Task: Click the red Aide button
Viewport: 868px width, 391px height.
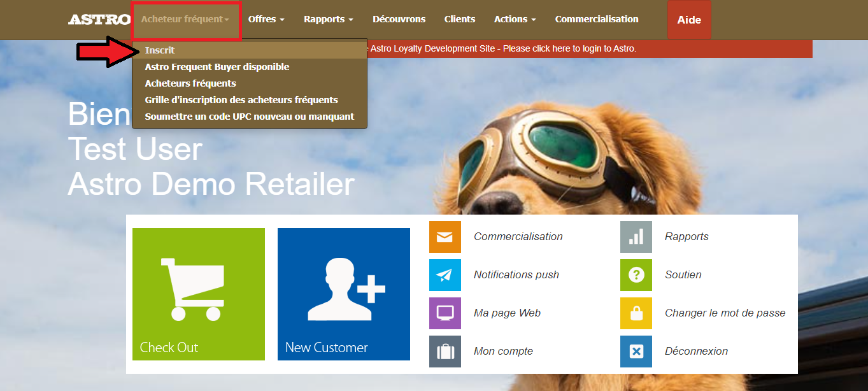Action: pos(689,20)
